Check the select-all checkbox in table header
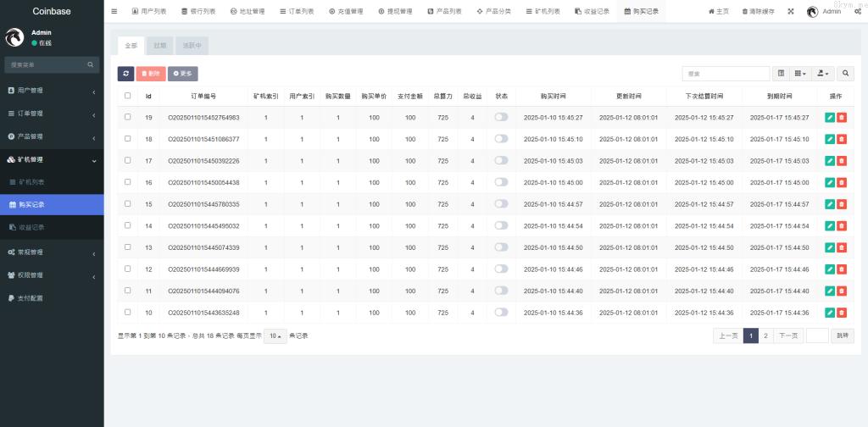 [128, 96]
